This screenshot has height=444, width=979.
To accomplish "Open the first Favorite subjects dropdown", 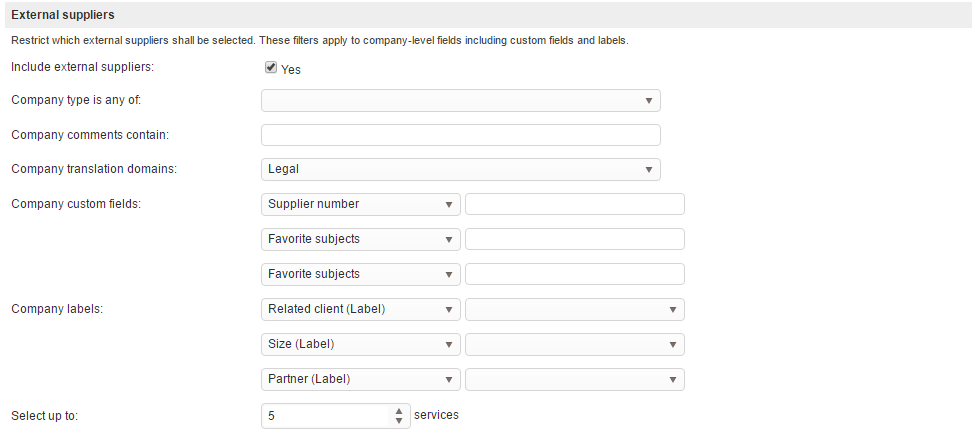I will pyautogui.click(x=360, y=239).
